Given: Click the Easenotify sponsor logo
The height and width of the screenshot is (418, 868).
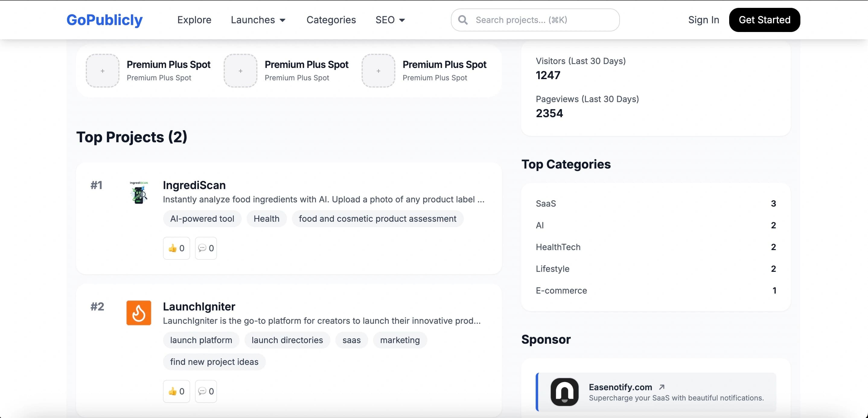Looking at the screenshot, I should [x=564, y=392].
